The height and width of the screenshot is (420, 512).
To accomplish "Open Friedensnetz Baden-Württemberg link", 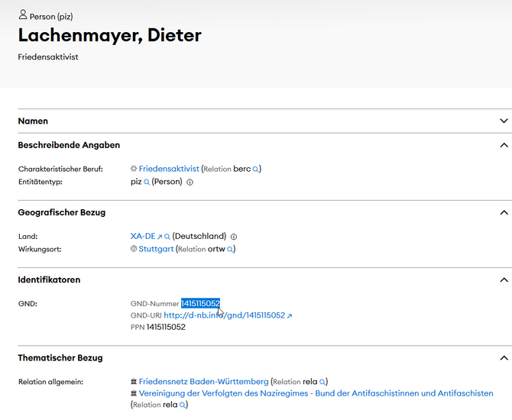I will (x=203, y=382).
